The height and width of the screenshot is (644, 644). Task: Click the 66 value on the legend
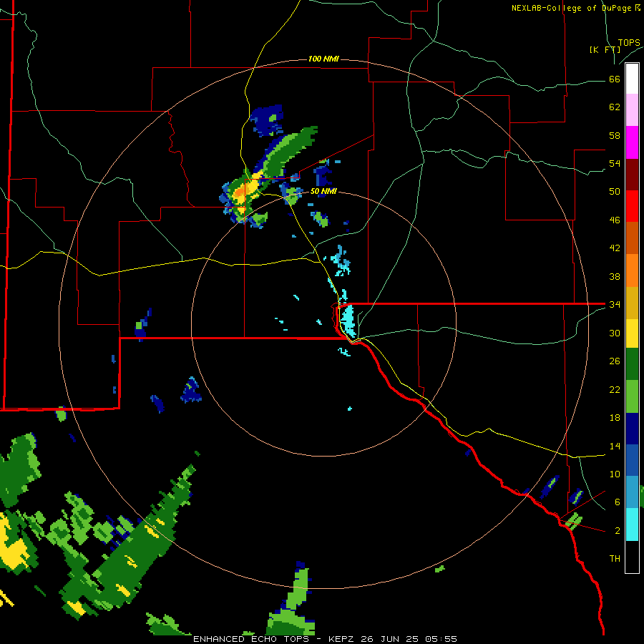[x=615, y=79]
